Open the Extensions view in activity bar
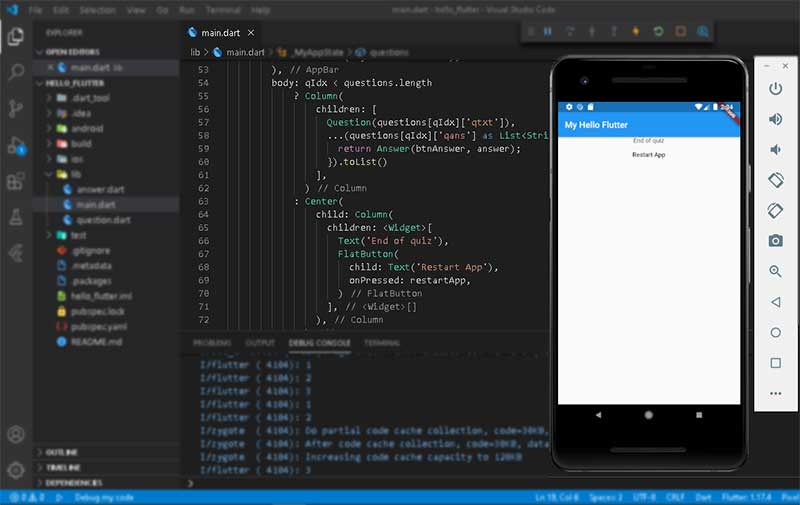Viewport: 800px width, 505px height. [x=16, y=181]
